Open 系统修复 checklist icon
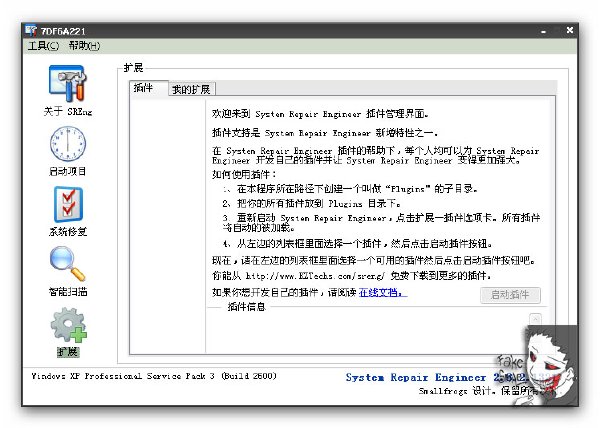600x428 pixels. pos(68,204)
